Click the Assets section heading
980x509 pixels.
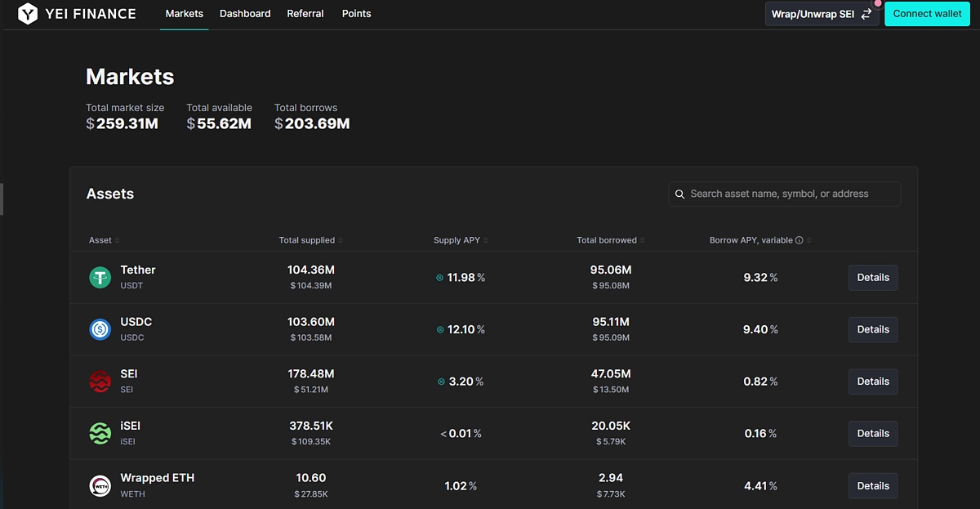110,194
